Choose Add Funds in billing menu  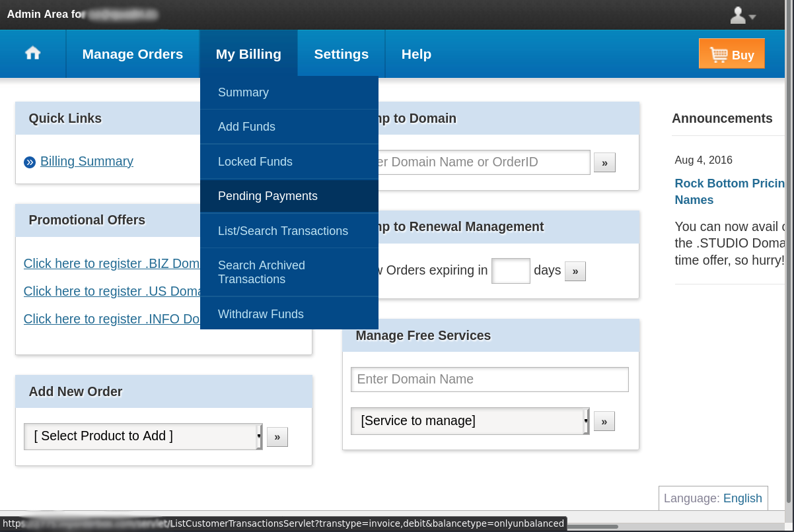[x=246, y=127]
